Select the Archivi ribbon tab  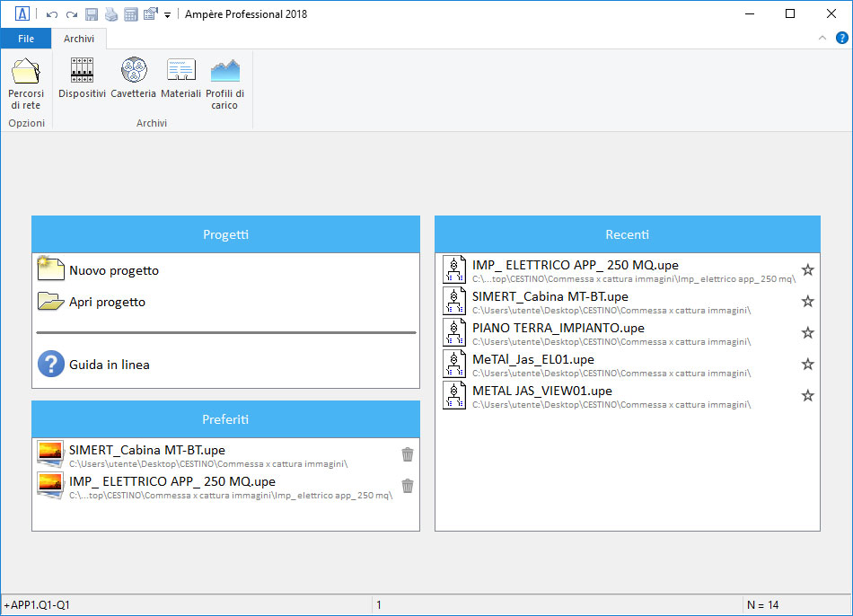click(x=79, y=39)
